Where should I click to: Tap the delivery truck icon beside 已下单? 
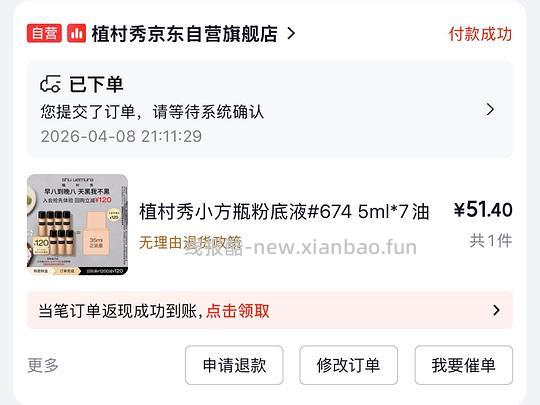click(x=51, y=84)
